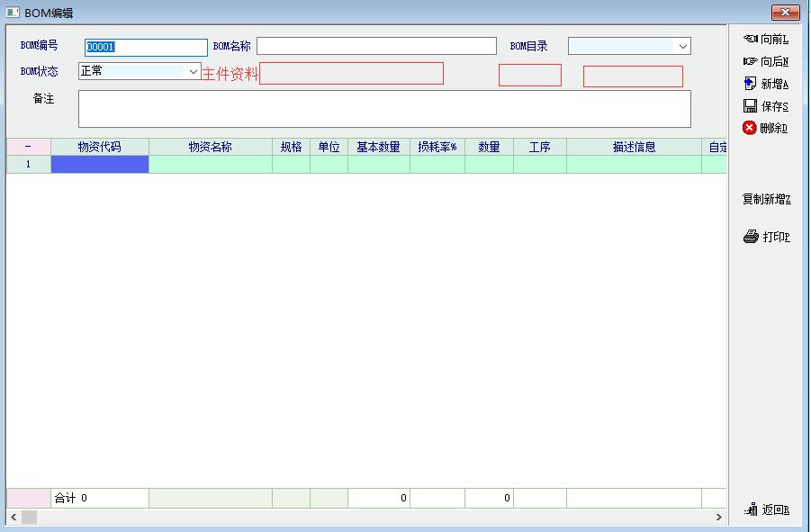Click the horizontal scrollbar right arrow

click(x=718, y=518)
